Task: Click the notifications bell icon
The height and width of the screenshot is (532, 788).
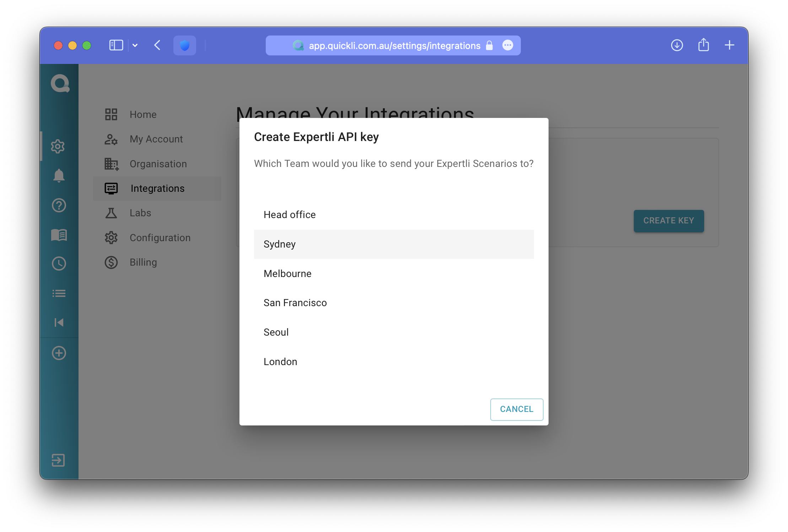Action: pyautogui.click(x=59, y=176)
